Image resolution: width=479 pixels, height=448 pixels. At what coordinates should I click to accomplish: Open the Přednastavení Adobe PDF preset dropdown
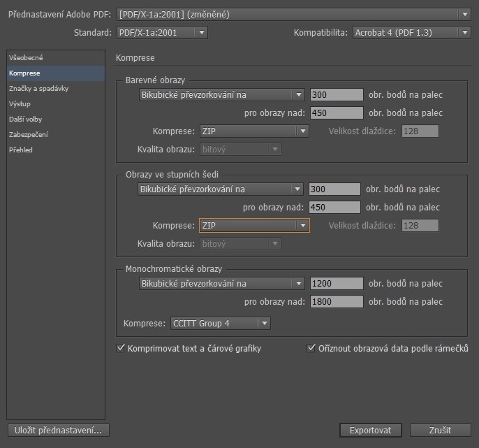pyautogui.click(x=293, y=15)
